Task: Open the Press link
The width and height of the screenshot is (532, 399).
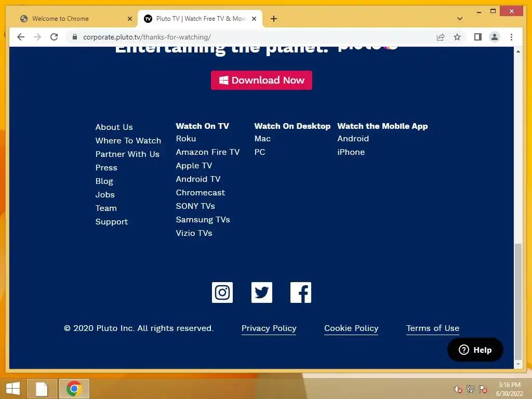Action: pos(106,168)
